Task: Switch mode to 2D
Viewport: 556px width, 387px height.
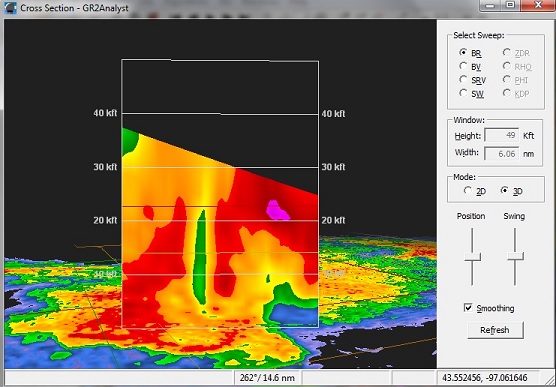Action: tap(468, 190)
